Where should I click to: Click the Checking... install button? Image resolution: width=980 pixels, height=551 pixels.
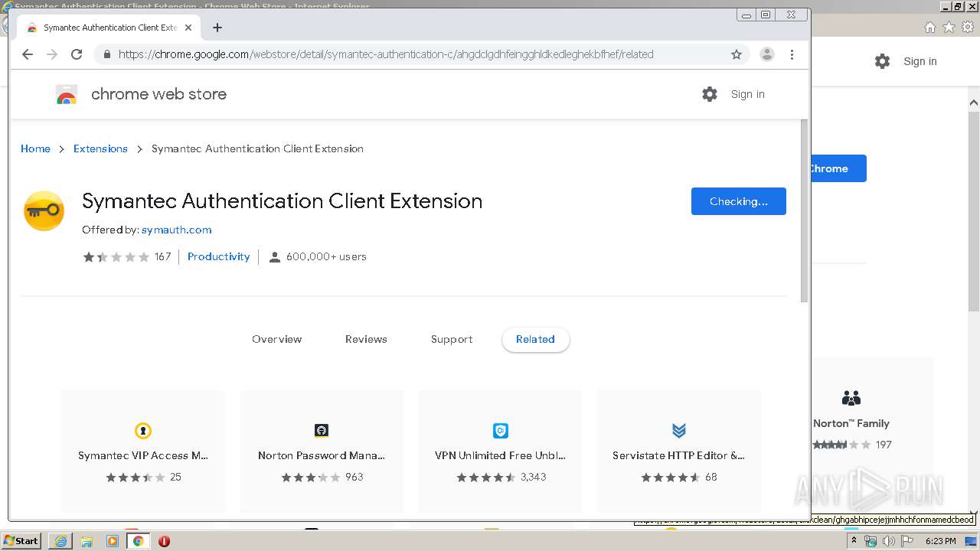[738, 201]
